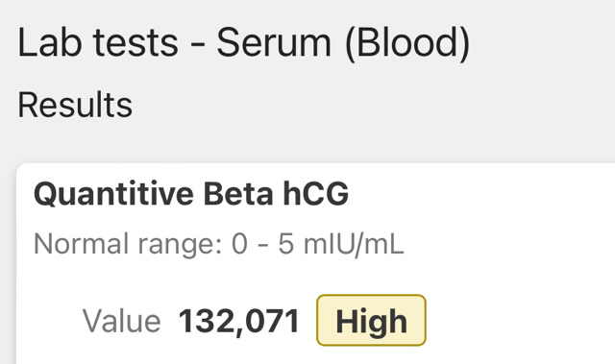The width and height of the screenshot is (615, 364).
Task: Select the 0 - 5 range numbers
Action: (262, 244)
